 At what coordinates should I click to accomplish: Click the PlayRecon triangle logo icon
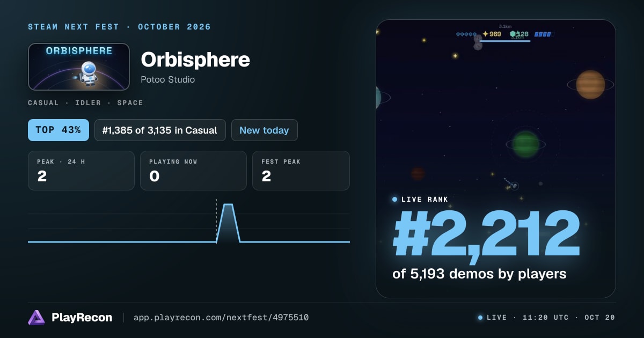36,318
